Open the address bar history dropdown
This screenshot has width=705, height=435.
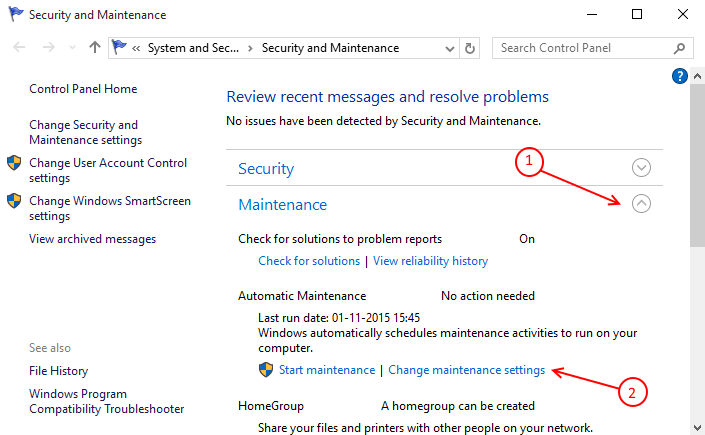coord(449,49)
